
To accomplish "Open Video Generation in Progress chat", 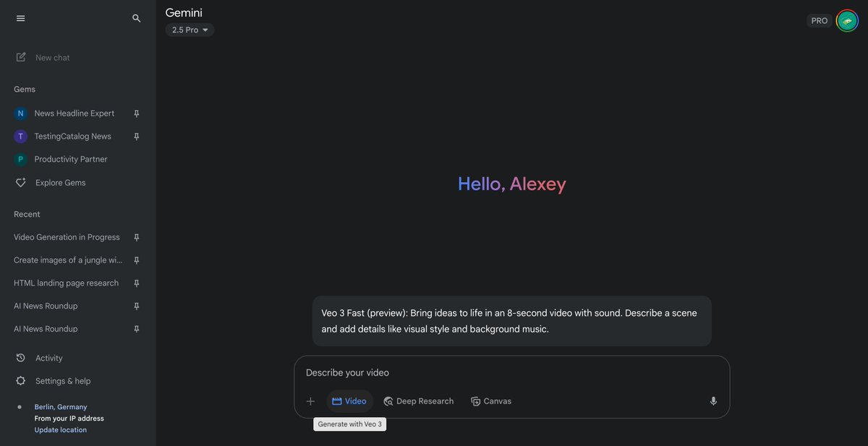I will (x=67, y=237).
